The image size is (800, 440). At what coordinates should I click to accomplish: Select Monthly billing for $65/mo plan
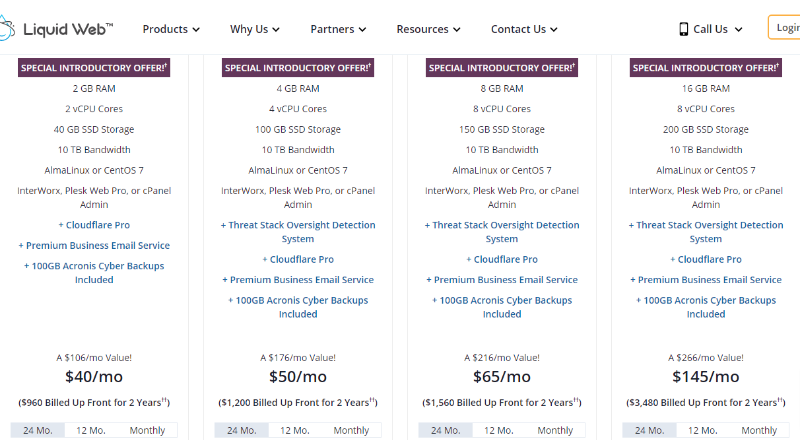(555, 430)
